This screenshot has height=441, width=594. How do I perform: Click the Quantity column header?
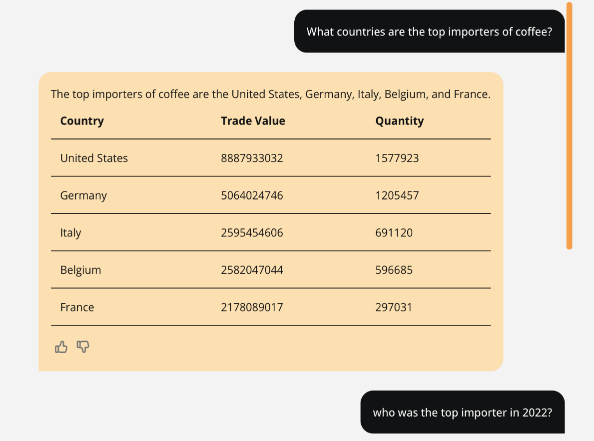400,121
